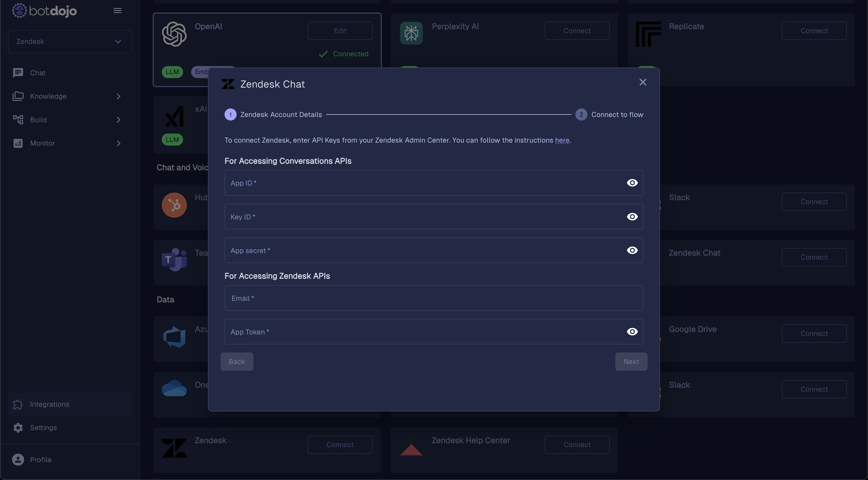Click the Perplexity AI logo
The width and height of the screenshot is (868, 480).
(x=411, y=33)
